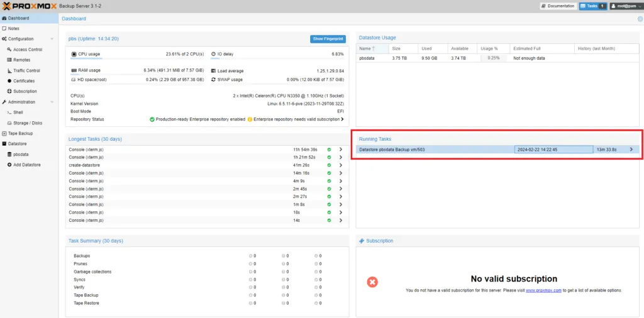
Task: Click the yellow enterprise repository warning icon
Action: 250,119
